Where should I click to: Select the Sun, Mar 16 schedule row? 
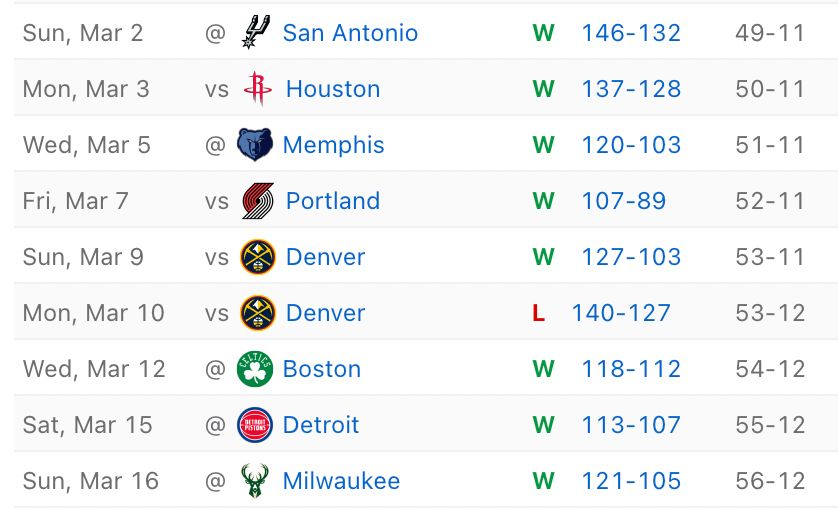[90, 481]
